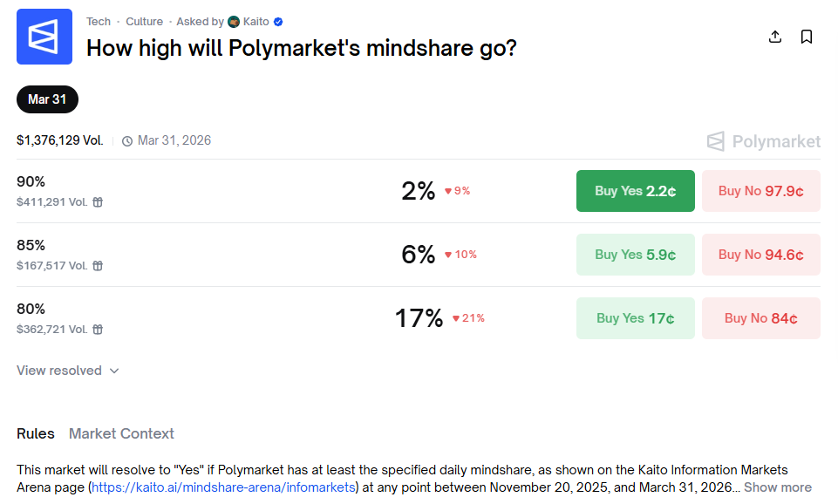The image size is (838, 504).
Task: Open the Culture category link
Action: (x=144, y=22)
